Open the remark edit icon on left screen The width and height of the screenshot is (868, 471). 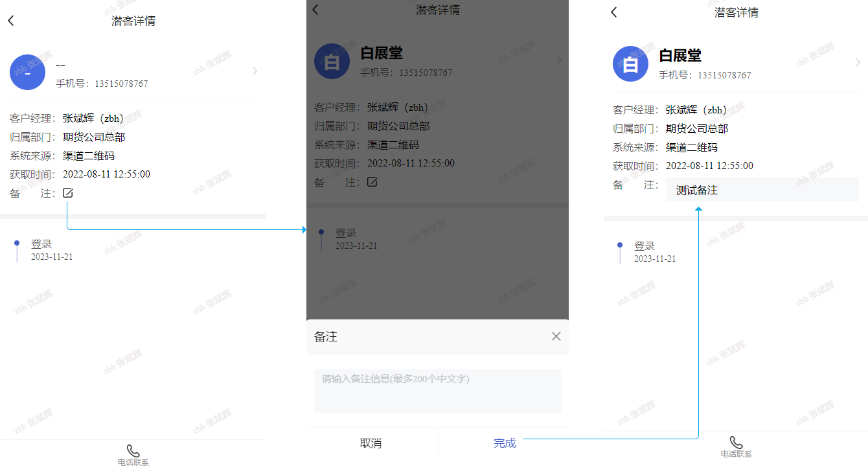[x=68, y=192]
